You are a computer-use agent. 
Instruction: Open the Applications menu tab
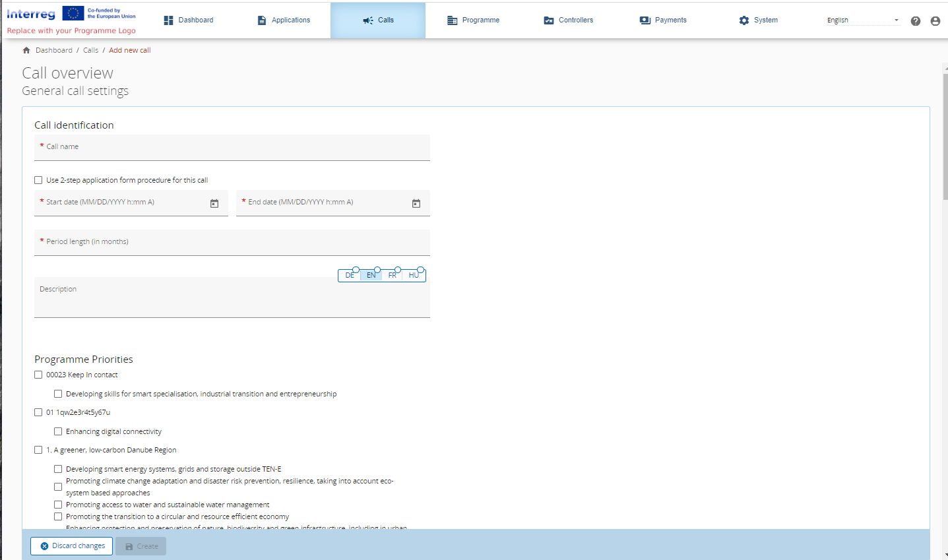284,20
